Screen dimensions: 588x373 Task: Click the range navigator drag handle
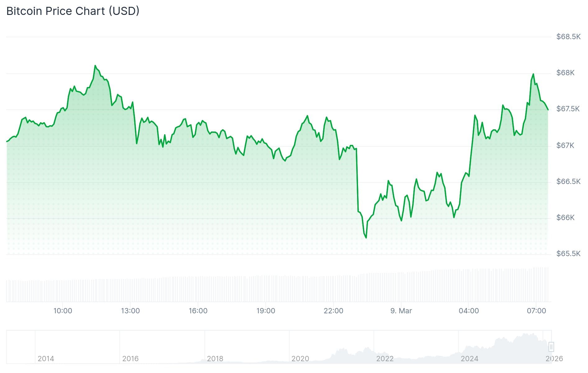551,347
